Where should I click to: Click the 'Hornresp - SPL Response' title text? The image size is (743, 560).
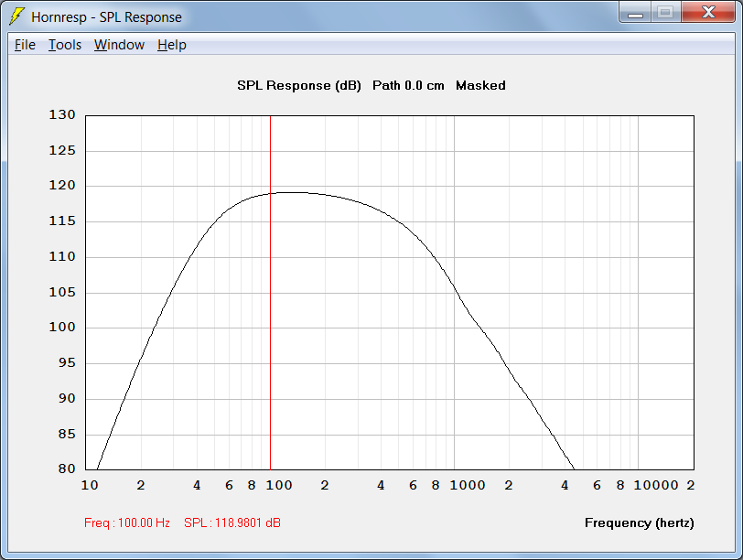tap(107, 17)
